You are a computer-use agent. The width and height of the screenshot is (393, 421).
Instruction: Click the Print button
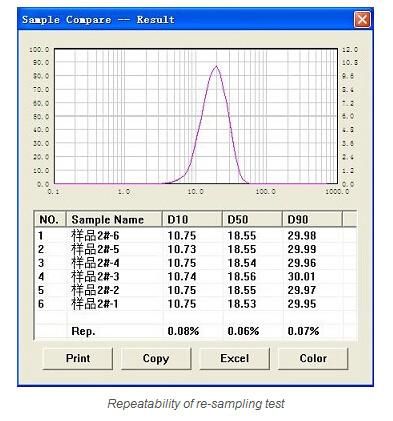coord(78,359)
